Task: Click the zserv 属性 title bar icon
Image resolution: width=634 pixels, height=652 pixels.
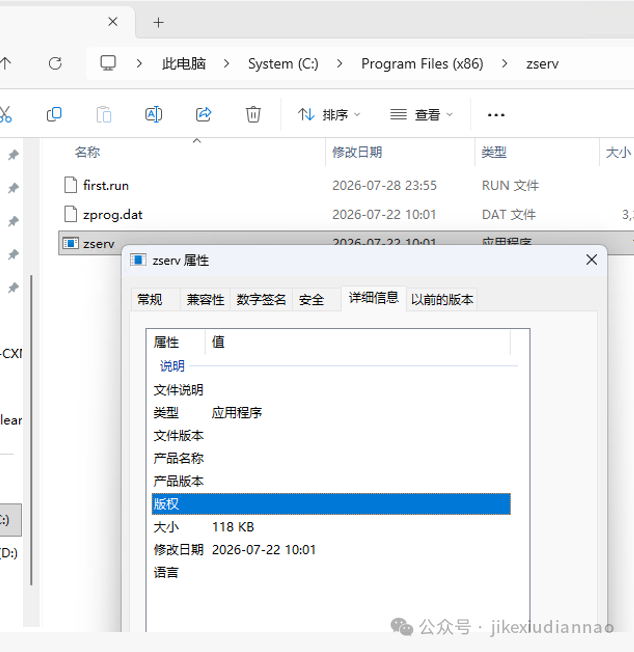Action: 138,260
